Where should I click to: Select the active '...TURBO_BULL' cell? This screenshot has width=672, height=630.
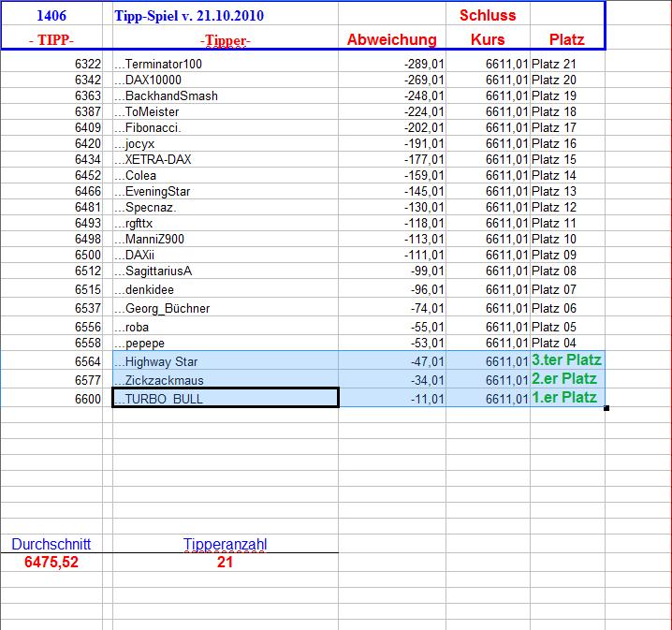click(226, 398)
